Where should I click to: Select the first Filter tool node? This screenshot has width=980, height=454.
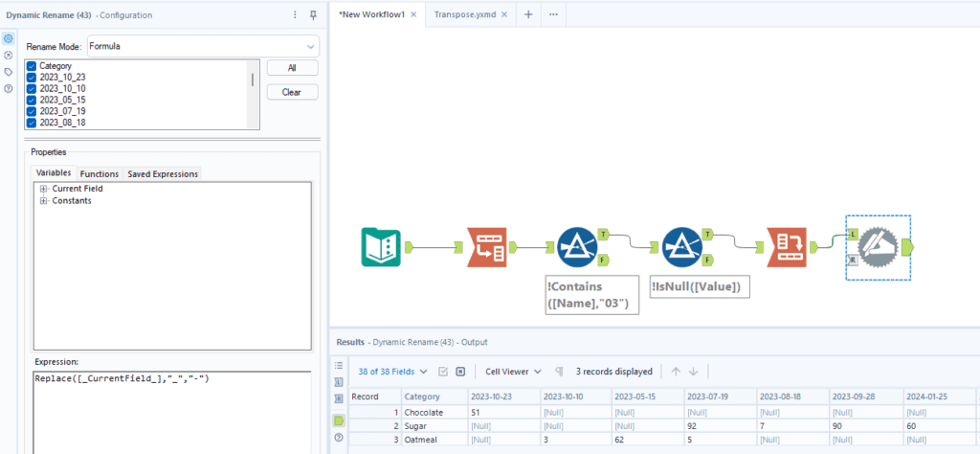577,248
